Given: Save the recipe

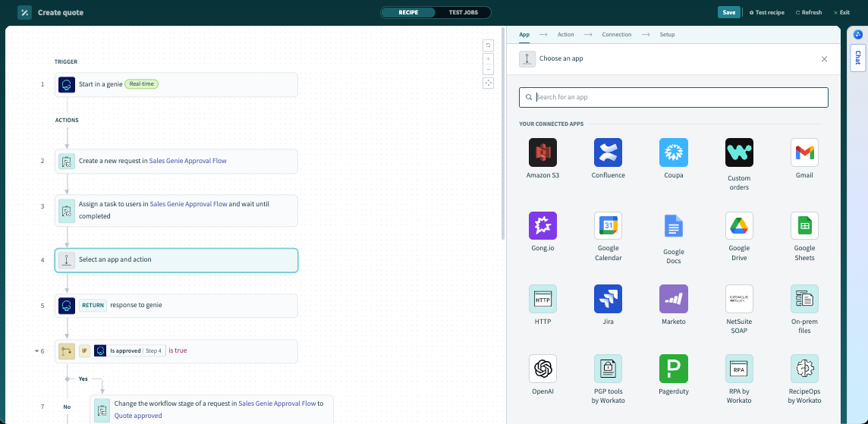Looking at the screenshot, I should pos(729,12).
